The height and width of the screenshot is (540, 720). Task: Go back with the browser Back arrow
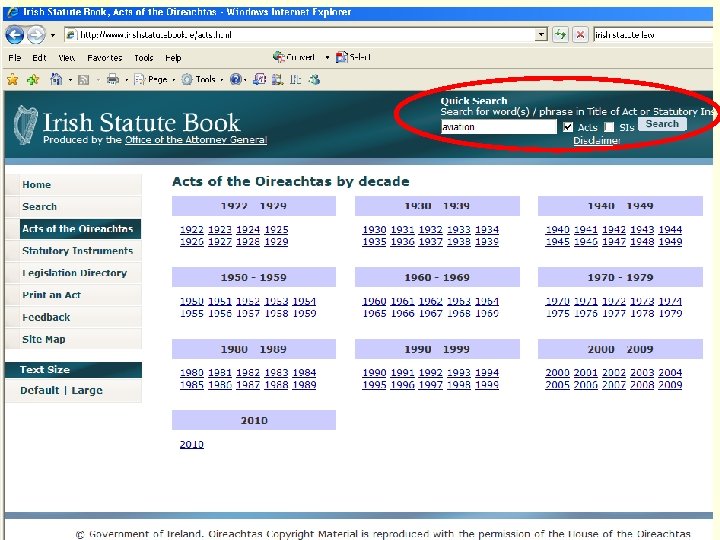tap(15, 34)
